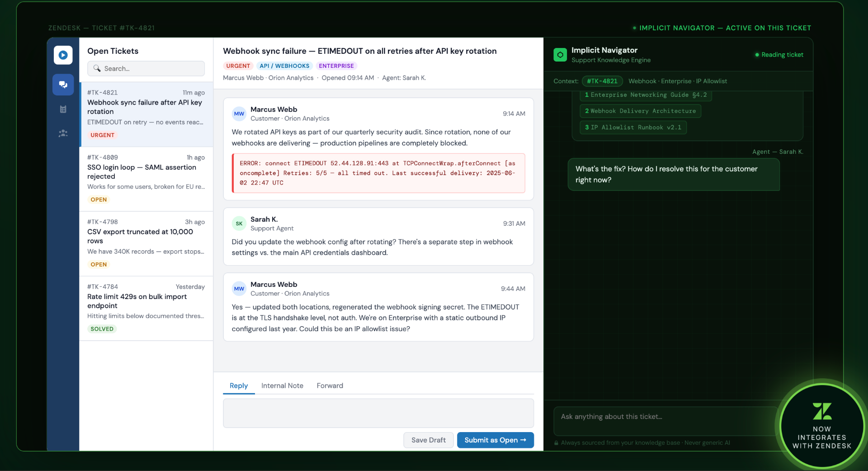Click the ticket title Webhook sync failure heading
The height and width of the screenshot is (471, 868).
click(360, 51)
